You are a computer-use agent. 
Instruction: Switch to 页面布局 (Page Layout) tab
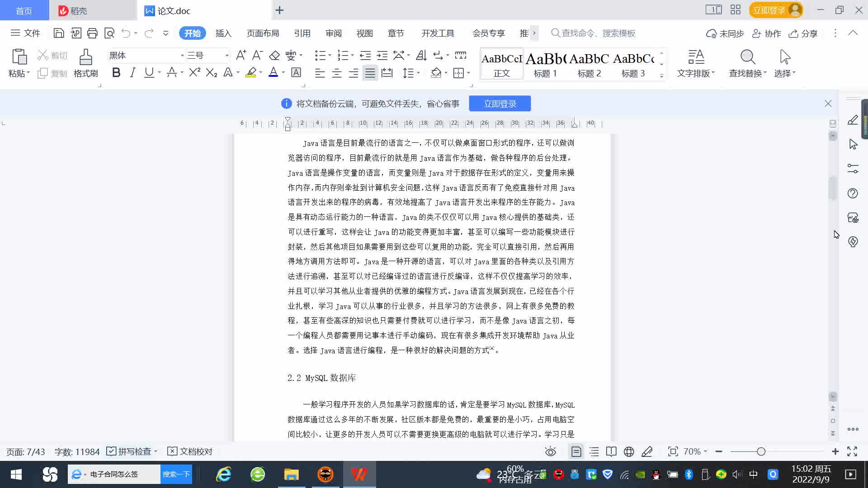click(263, 33)
